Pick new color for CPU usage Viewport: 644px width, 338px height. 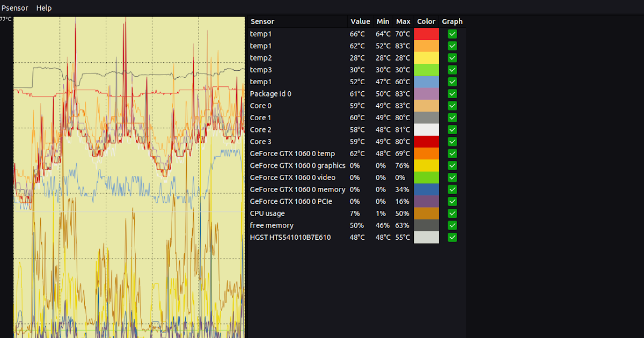click(x=426, y=213)
